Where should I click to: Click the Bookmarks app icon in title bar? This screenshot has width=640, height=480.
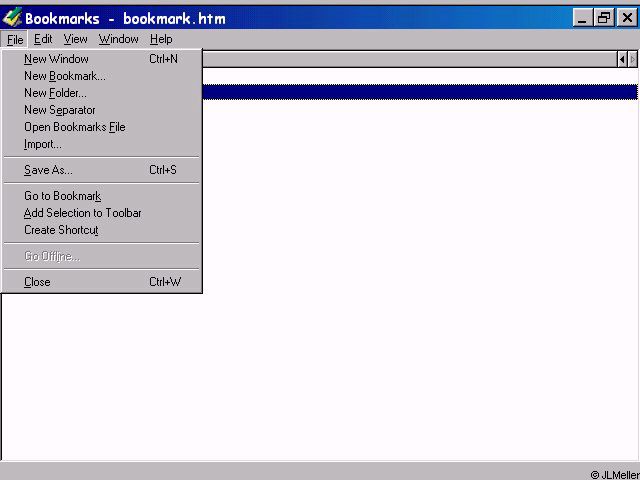tap(12, 18)
